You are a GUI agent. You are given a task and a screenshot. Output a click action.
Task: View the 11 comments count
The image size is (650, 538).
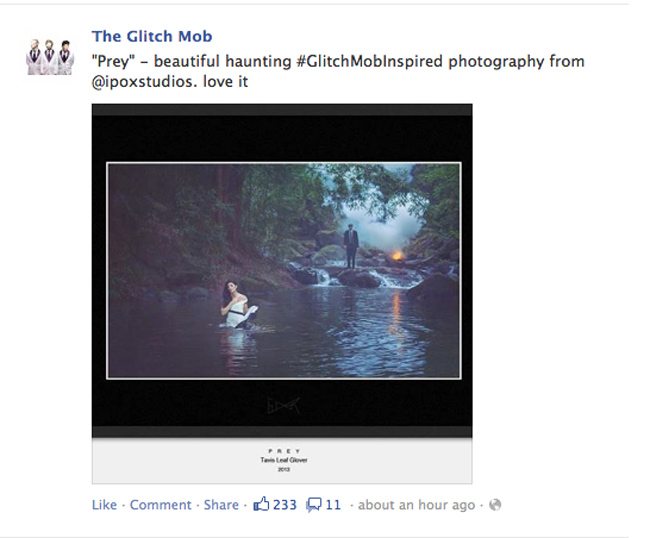tap(333, 505)
